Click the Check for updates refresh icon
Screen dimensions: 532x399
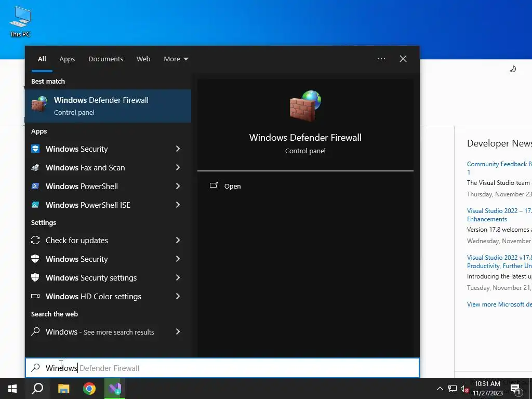pyautogui.click(x=35, y=240)
